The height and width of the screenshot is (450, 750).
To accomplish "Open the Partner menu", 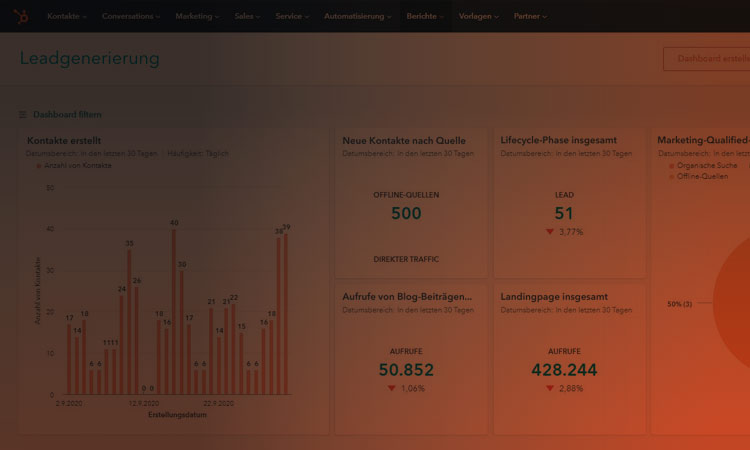I will (x=530, y=16).
